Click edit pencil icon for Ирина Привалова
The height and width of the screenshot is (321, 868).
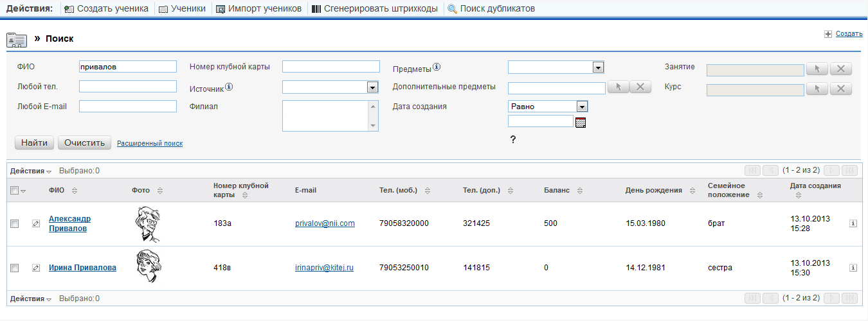[36, 268]
